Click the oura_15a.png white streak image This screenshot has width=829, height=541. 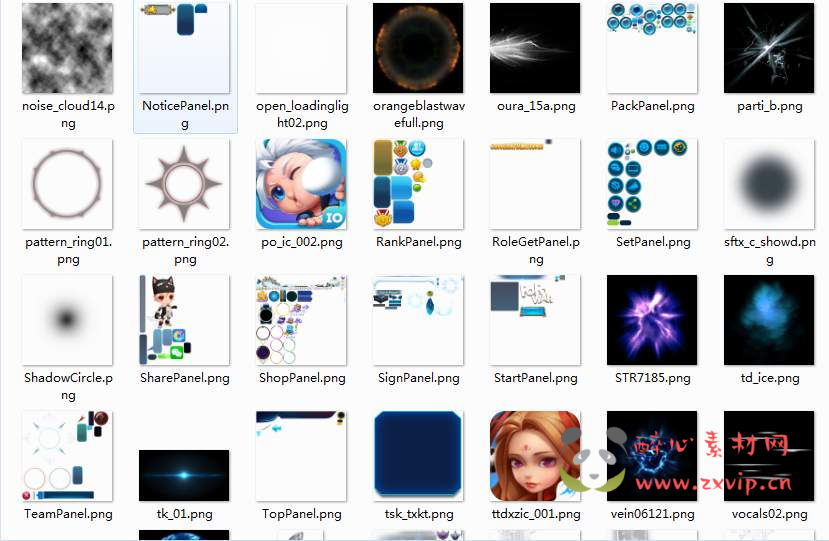click(535, 48)
